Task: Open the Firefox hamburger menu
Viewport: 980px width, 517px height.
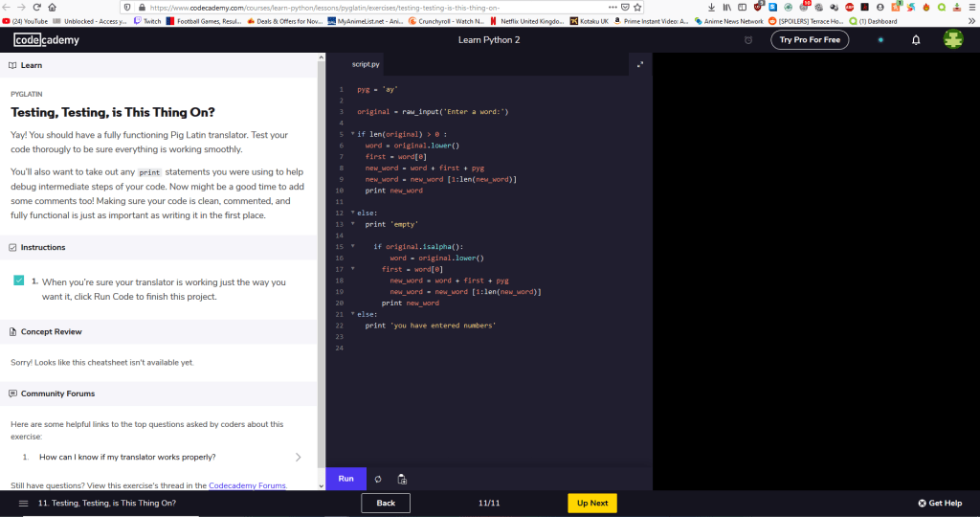Action: pyautogui.click(x=972, y=8)
